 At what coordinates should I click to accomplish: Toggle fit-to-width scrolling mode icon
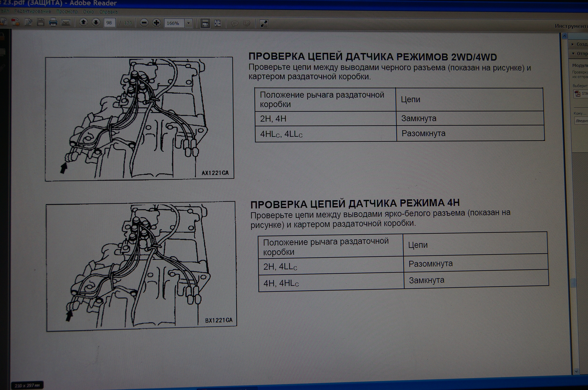205,24
